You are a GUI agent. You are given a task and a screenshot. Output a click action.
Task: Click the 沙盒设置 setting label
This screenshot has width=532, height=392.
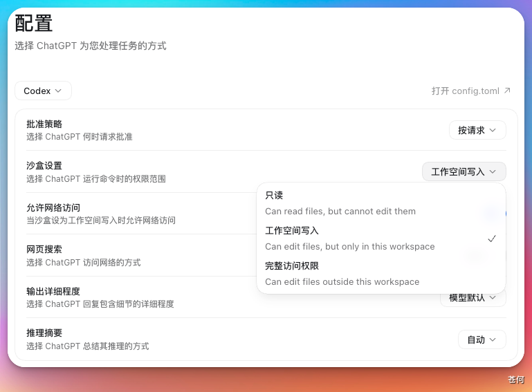tap(44, 166)
